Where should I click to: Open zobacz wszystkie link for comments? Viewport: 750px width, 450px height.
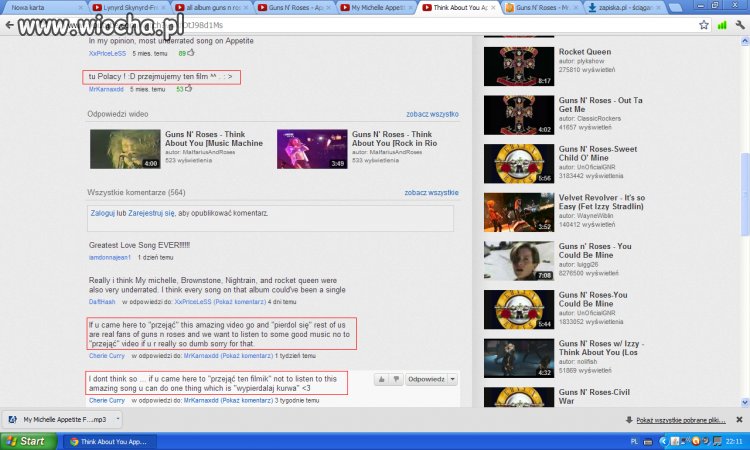click(431, 192)
